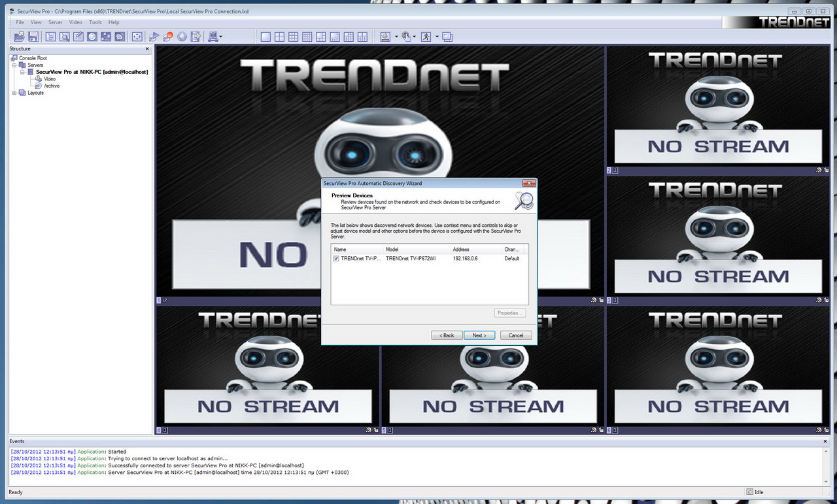This screenshot has width=837, height=504.
Task: Toggle muted audio icon on video pane 4
Action: [x=369, y=430]
